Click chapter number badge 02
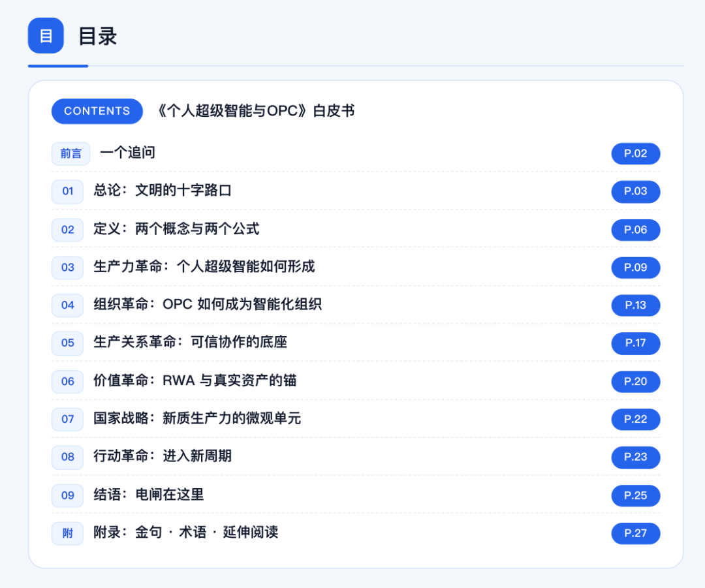This screenshot has width=705, height=588. (67, 230)
